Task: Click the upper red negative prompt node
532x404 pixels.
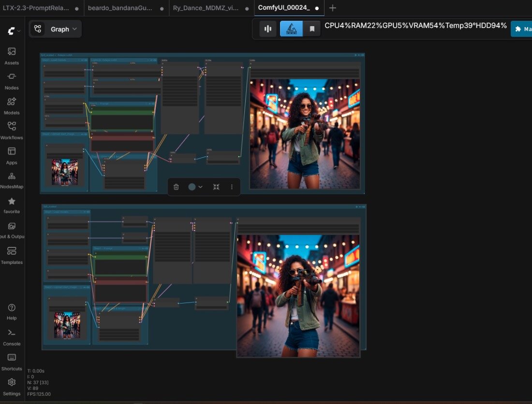Action: tap(122, 142)
